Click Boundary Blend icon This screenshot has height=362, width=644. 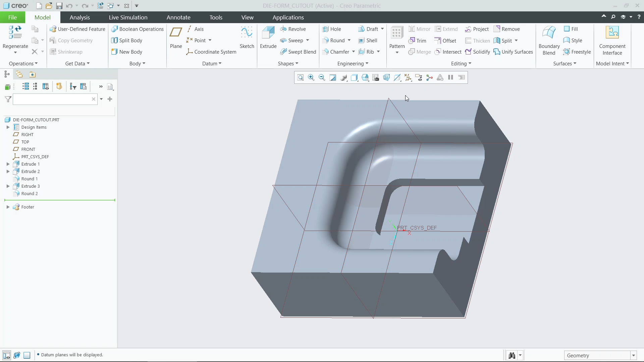(x=549, y=33)
